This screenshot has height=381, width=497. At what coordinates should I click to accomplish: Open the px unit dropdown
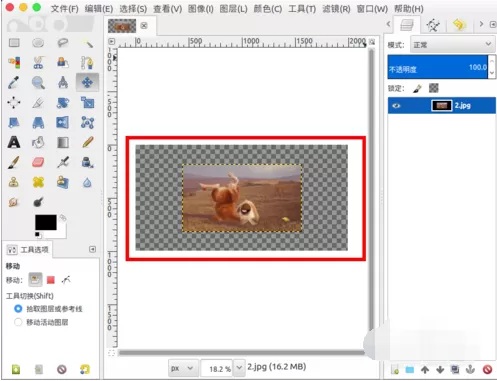click(182, 368)
